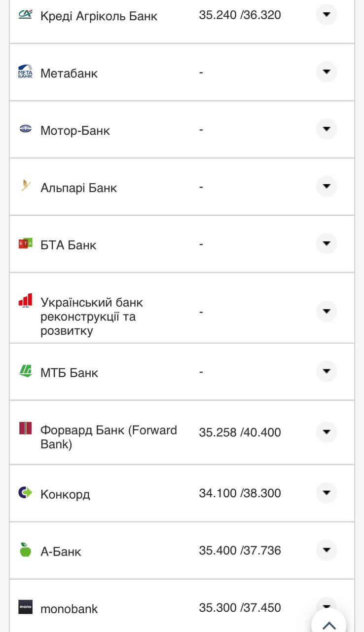Click the БТА Банк red logo
Viewport: 364px width, 632px height.
25,243
